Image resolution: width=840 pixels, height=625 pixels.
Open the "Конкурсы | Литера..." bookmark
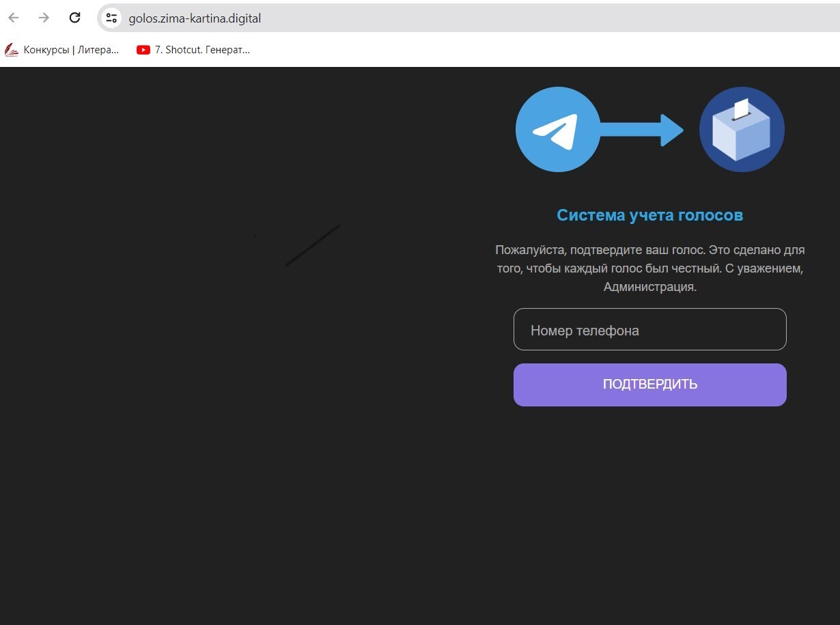(70, 49)
